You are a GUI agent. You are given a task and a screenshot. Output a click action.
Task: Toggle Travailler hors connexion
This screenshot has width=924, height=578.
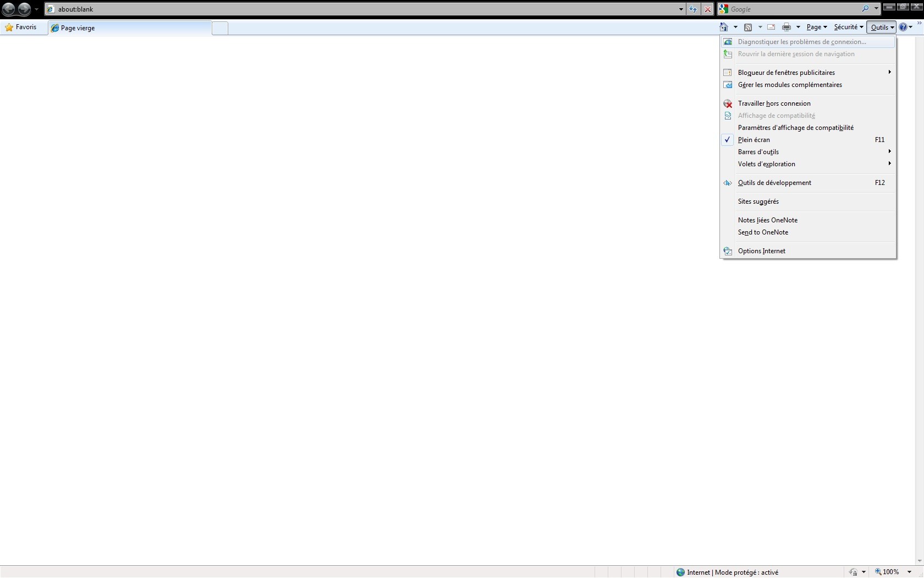pyautogui.click(x=808, y=103)
